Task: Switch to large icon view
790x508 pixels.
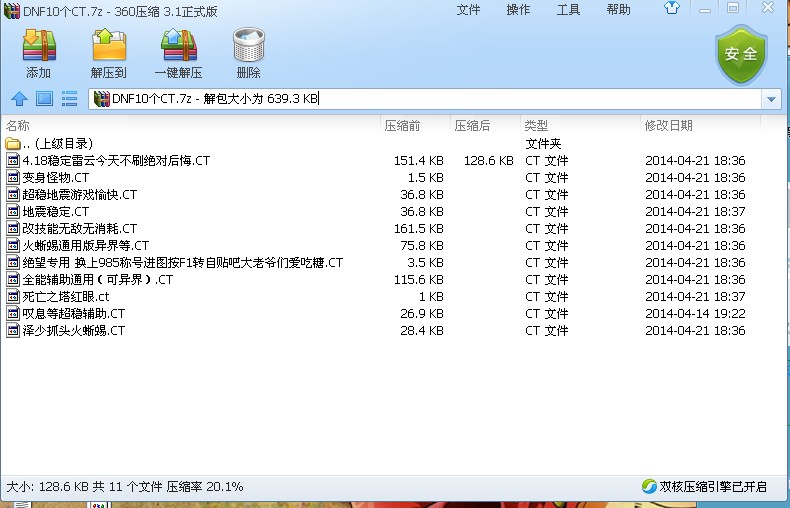Action: pos(44,98)
